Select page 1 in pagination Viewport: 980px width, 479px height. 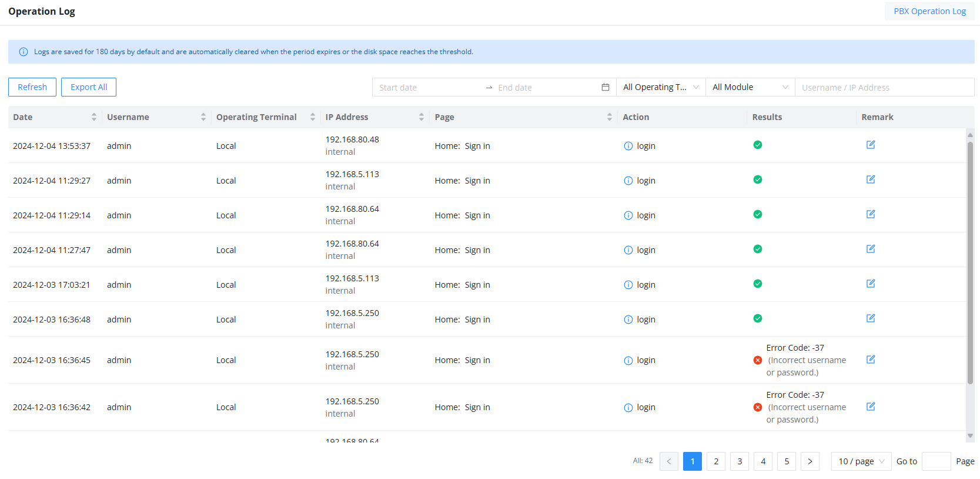tap(693, 461)
